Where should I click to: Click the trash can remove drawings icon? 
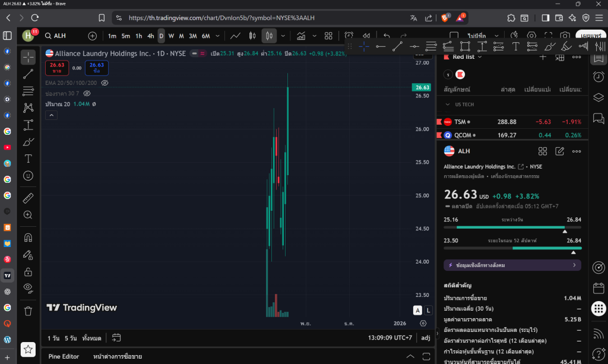[x=28, y=311]
